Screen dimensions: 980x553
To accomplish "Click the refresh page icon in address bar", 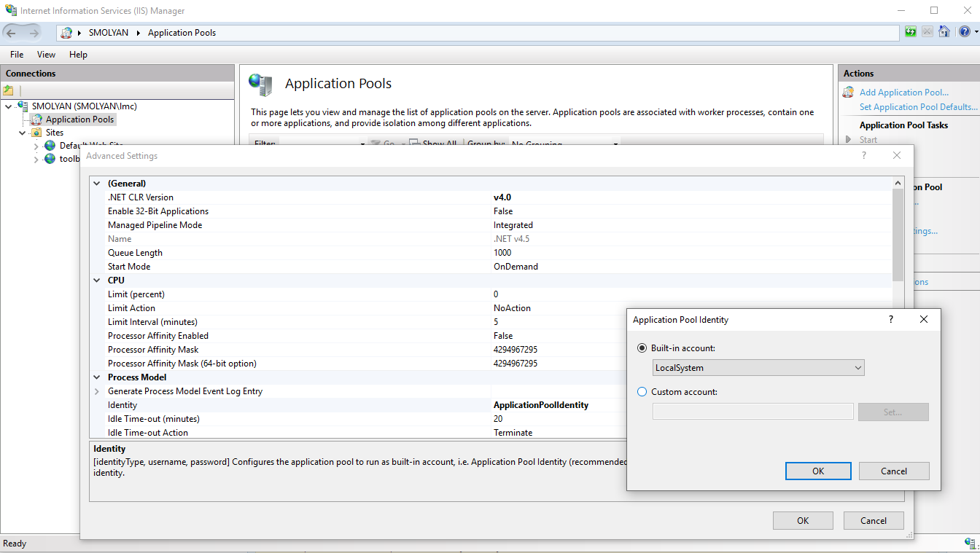I will pyautogui.click(x=911, y=32).
